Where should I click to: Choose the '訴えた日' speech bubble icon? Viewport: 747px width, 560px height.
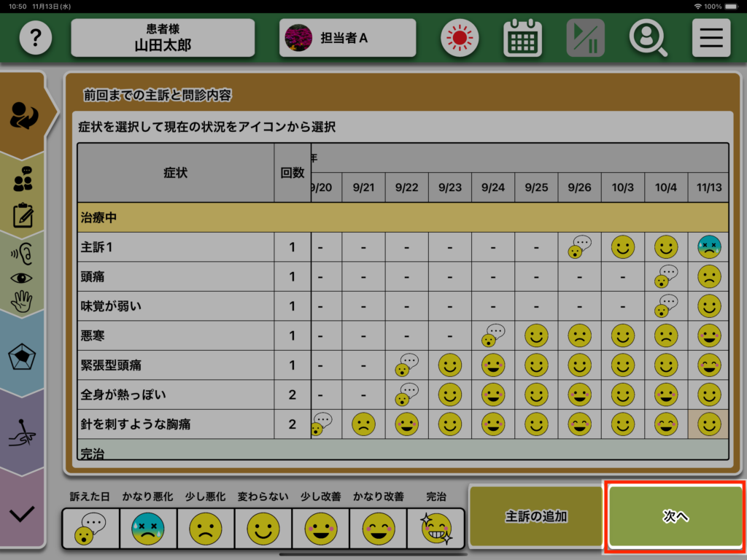pyautogui.click(x=90, y=528)
